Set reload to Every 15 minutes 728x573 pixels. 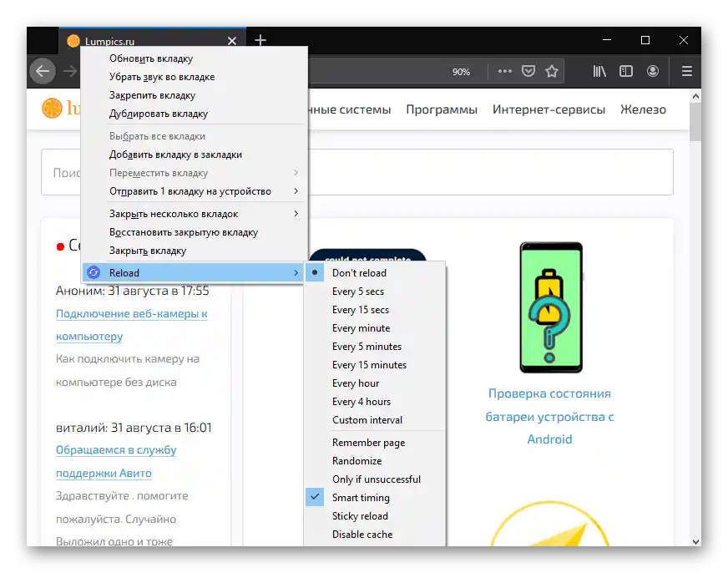click(x=375, y=365)
